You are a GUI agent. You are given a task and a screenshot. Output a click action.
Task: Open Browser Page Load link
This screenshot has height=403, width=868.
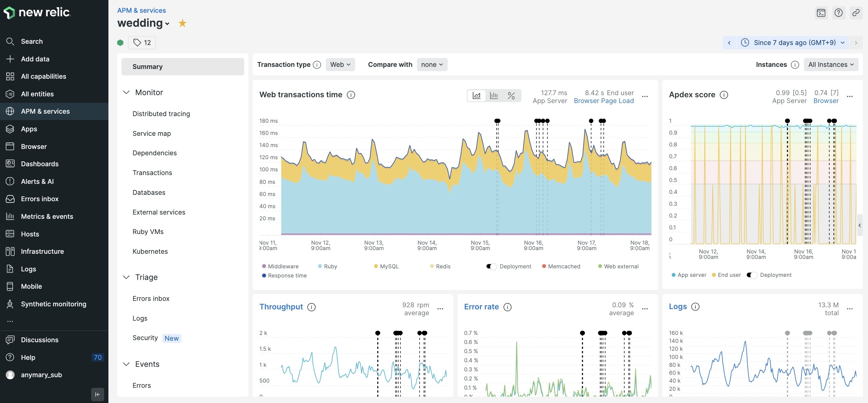[603, 101]
